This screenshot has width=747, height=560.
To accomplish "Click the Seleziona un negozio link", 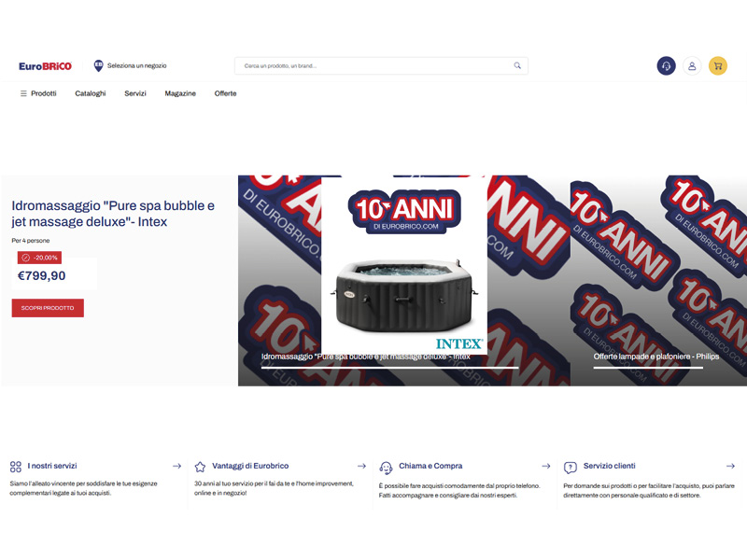I will tap(136, 65).
